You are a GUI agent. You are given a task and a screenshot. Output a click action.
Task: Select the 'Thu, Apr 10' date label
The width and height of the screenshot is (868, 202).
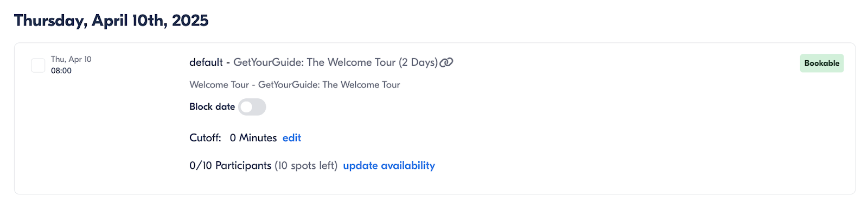(71, 59)
